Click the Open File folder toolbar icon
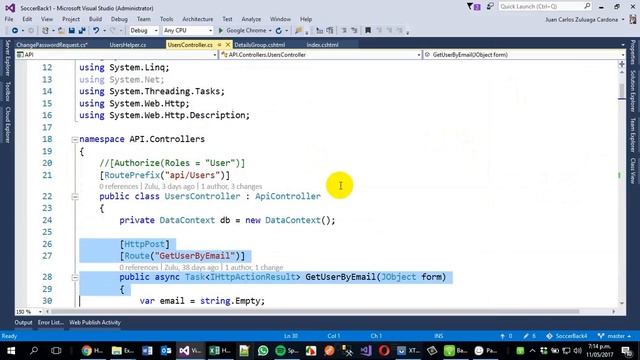 coord(61,31)
